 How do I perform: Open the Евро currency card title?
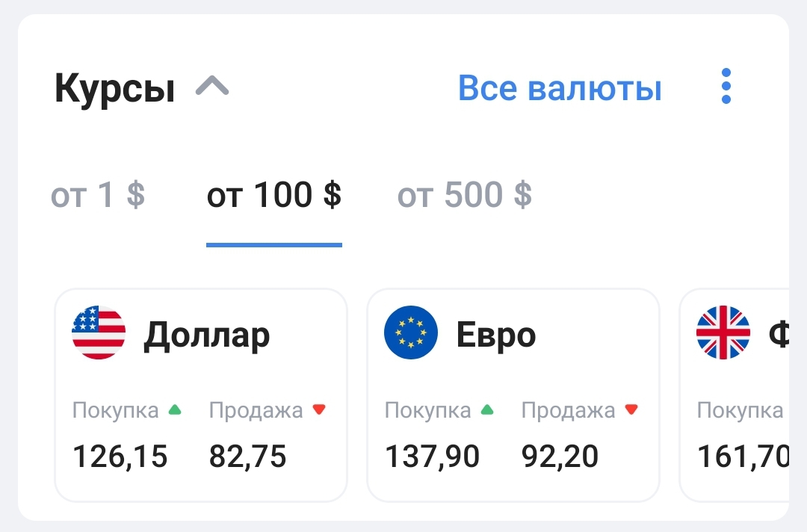coord(496,335)
